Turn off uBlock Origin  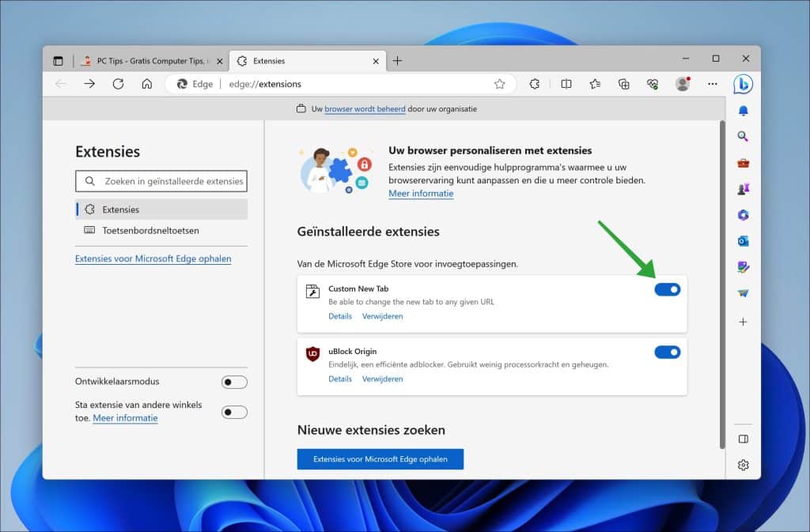click(x=667, y=352)
